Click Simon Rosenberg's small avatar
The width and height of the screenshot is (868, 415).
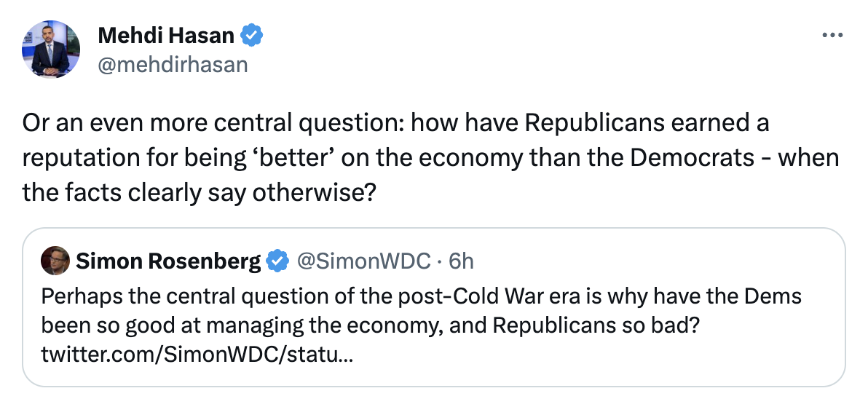(x=55, y=261)
